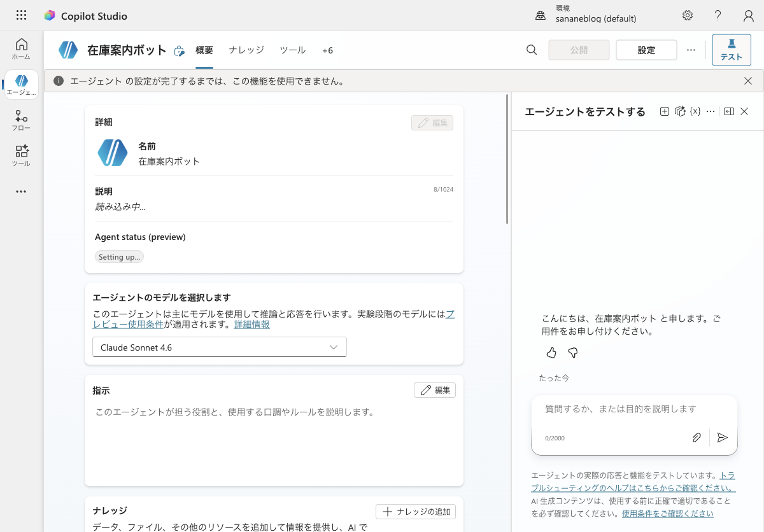The image size is (764, 532).
Task: Attach a file with paperclip icon
Action: (x=697, y=438)
